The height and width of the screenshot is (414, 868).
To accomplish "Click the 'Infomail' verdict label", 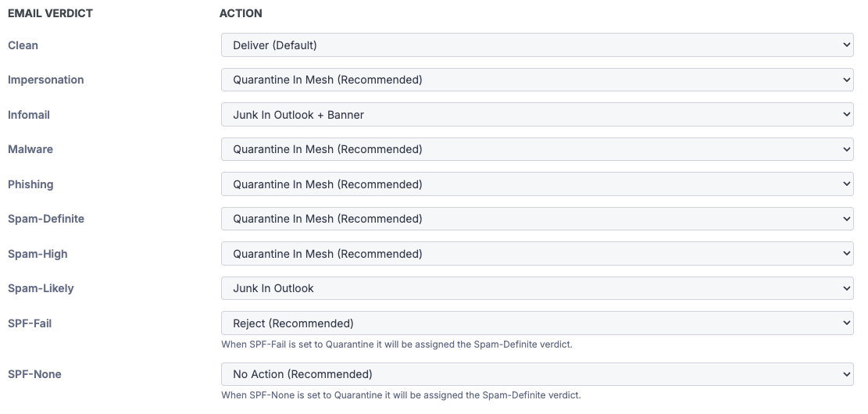I will click(x=29, y=115).
